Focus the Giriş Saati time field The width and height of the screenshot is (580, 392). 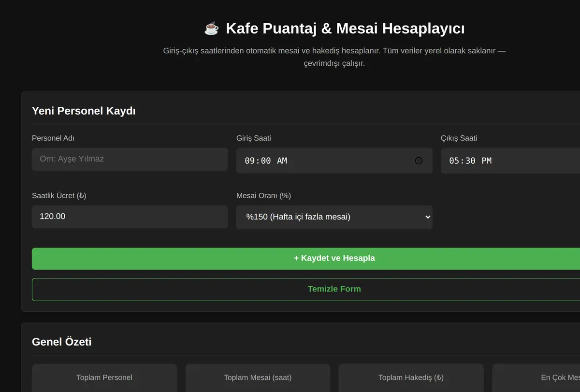pyautogui.click(x=334, y=161)
